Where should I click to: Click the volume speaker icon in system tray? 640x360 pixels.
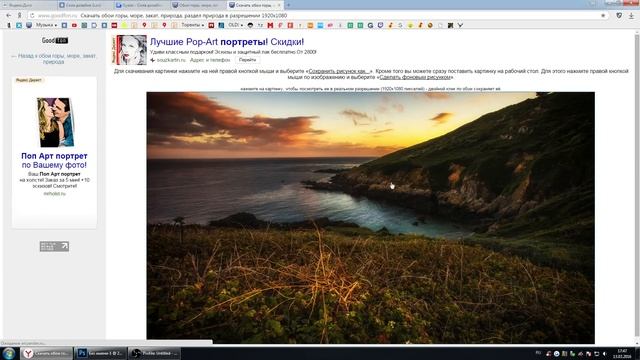click(x=604, y=354)
